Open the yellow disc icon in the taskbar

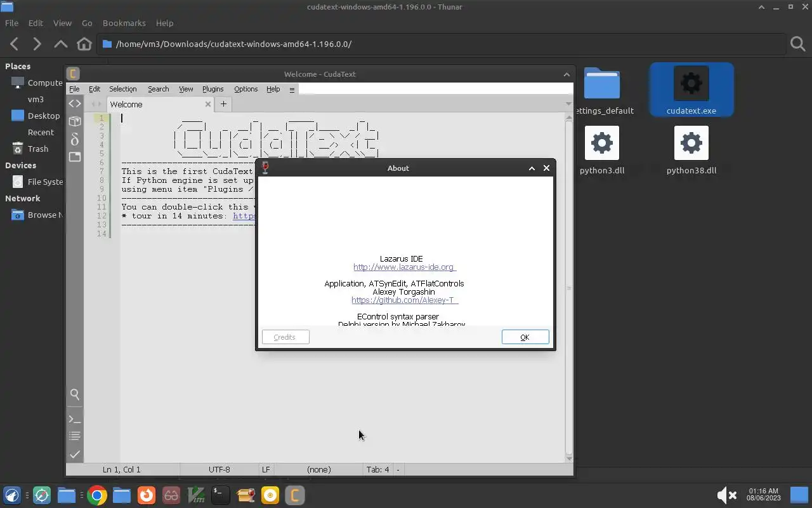pyautogui.click(x=270, y=495)
